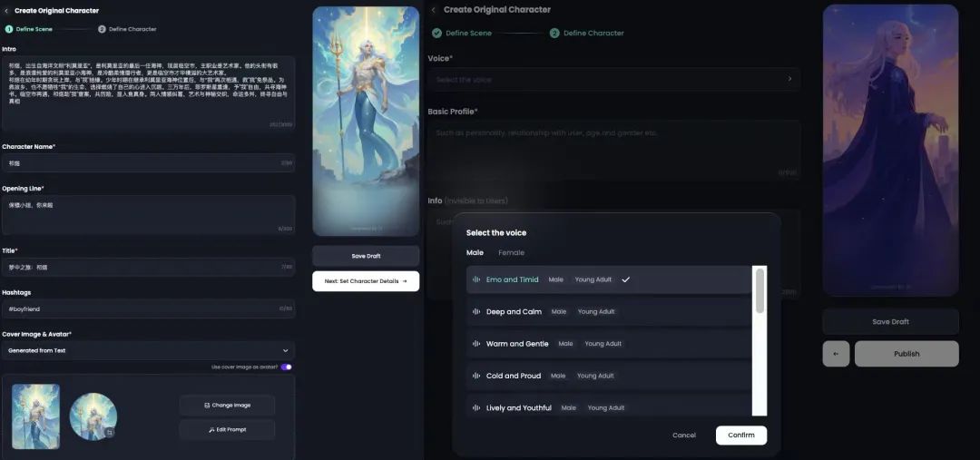
Task: Switch to the Female voice tab
Action: tap(511, 252)
